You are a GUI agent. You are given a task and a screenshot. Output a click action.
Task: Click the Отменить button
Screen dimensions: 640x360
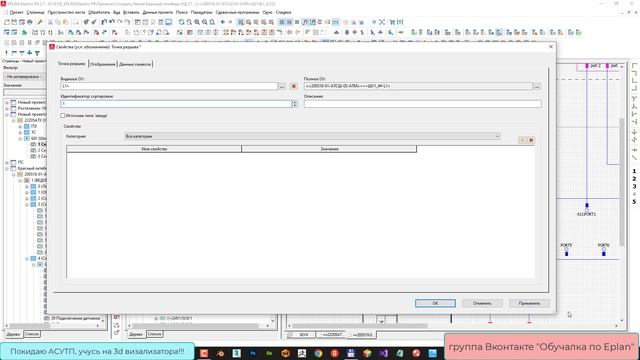click(x=482, y=303)
